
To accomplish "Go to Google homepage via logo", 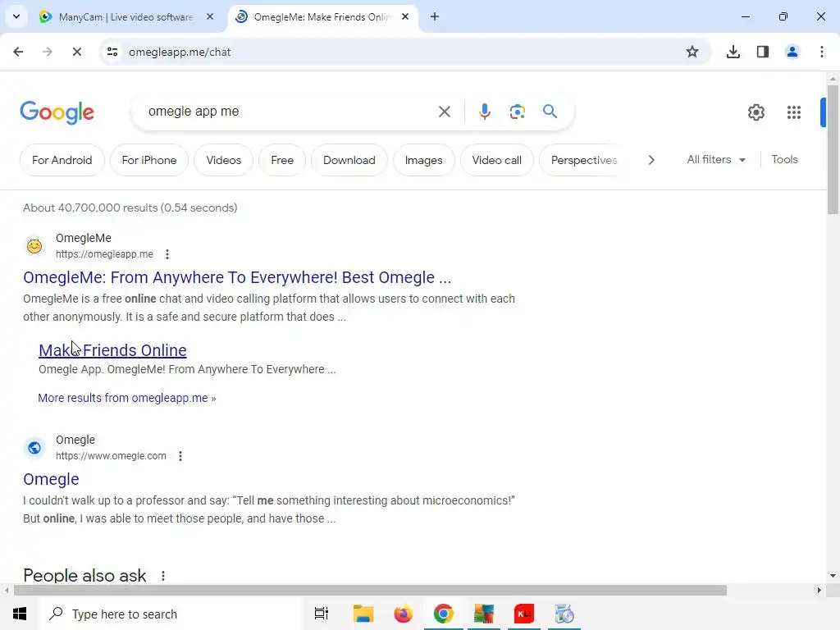I will point(57,112).
